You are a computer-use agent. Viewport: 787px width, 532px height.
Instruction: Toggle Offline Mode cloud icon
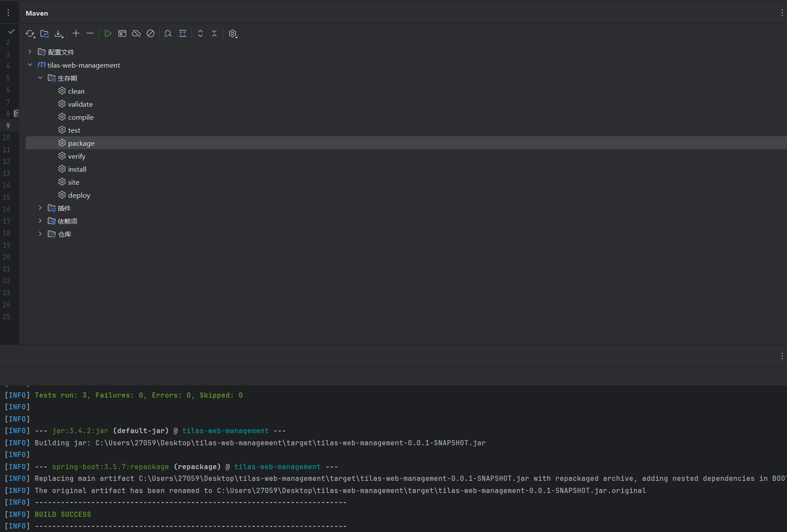pos(136,33)
